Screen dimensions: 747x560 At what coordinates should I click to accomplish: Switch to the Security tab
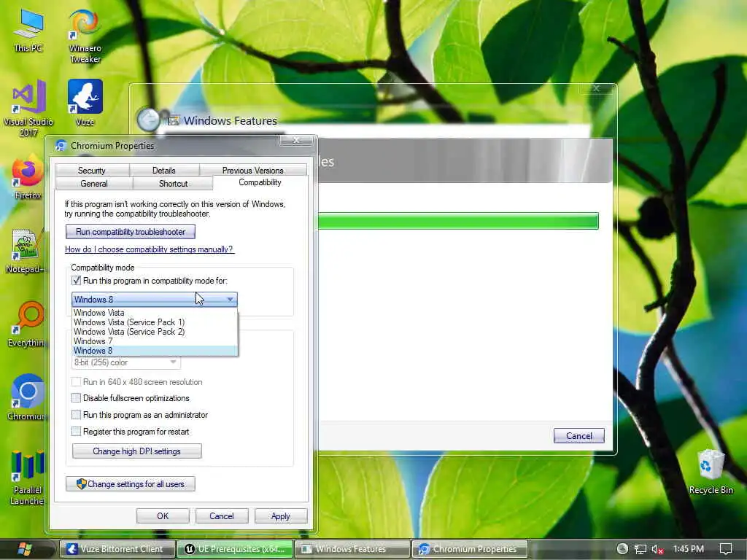pyautogui.click(x=92, y=171)
